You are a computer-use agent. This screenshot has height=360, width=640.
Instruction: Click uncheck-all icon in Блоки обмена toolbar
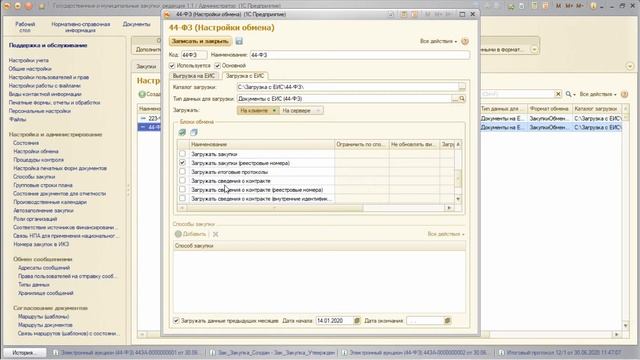pyautogui.click(x=194, y=132)
